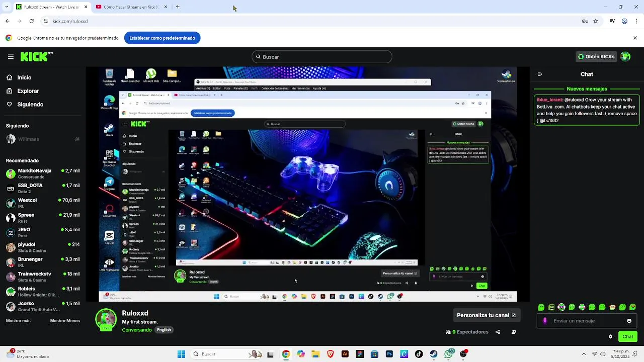The width and height of the screenshot is (644, 362).
Task: Click the user report icon beside share
Action: tap(514, 332)
